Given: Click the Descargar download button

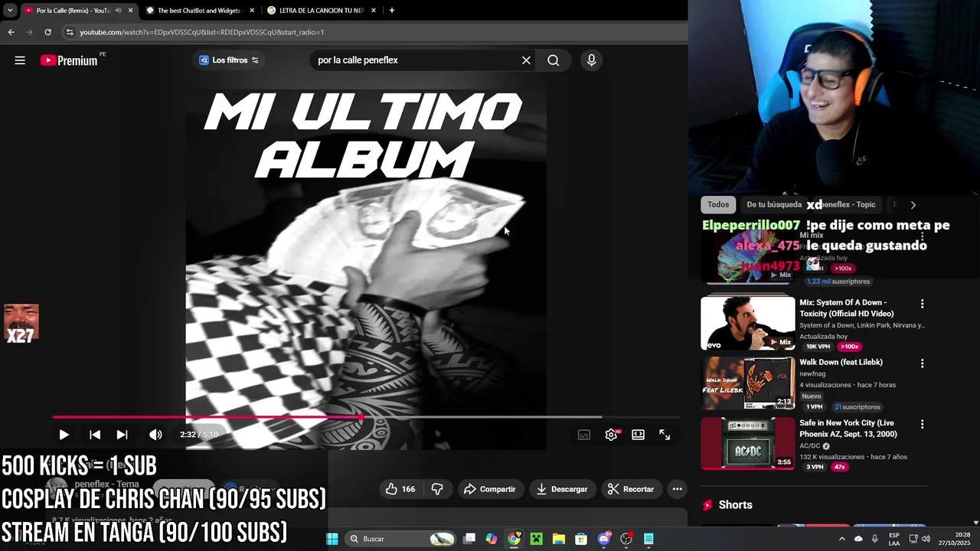Looking at the screenshot, I should tap(562, 489).
